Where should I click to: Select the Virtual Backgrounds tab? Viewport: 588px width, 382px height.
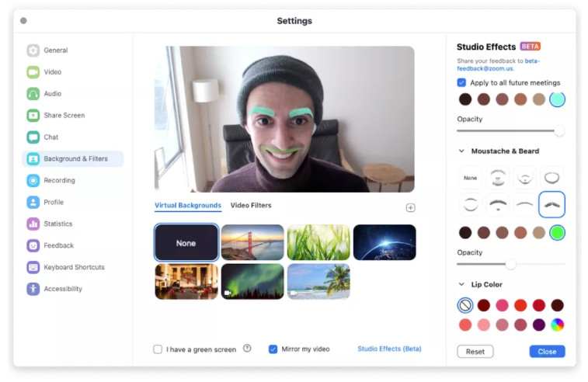tap(187, 206)
